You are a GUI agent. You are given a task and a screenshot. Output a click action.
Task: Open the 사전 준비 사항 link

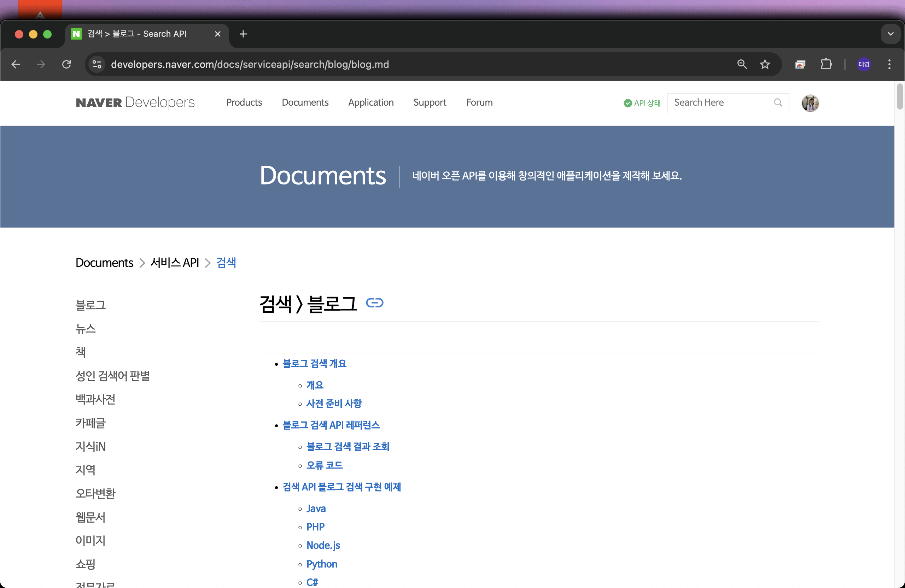point(334,404)
